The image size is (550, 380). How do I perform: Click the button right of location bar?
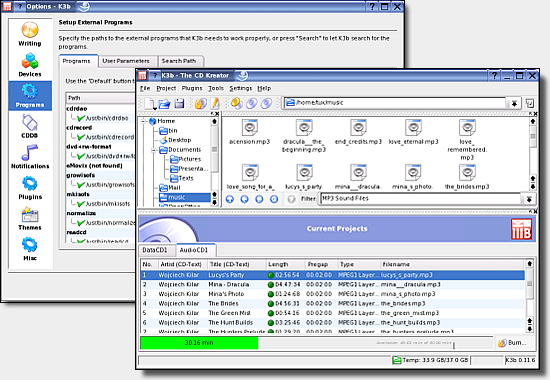click(530, 103)
